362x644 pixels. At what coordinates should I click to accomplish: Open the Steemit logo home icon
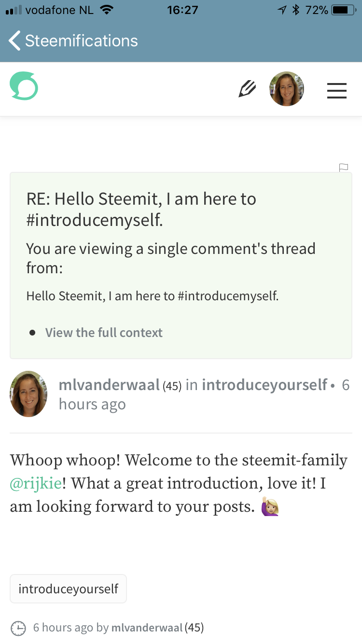coord(24,86)
